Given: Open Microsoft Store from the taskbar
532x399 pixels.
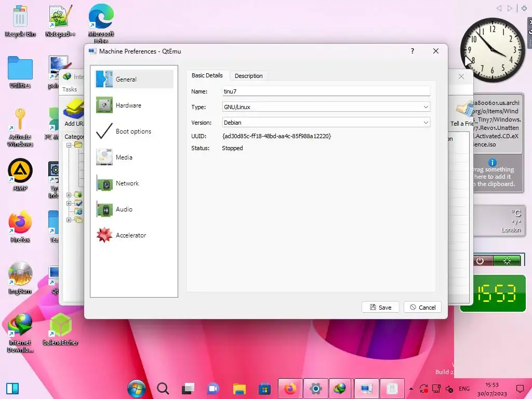Looking at the screenshot, I should click(x=264, y=389).
